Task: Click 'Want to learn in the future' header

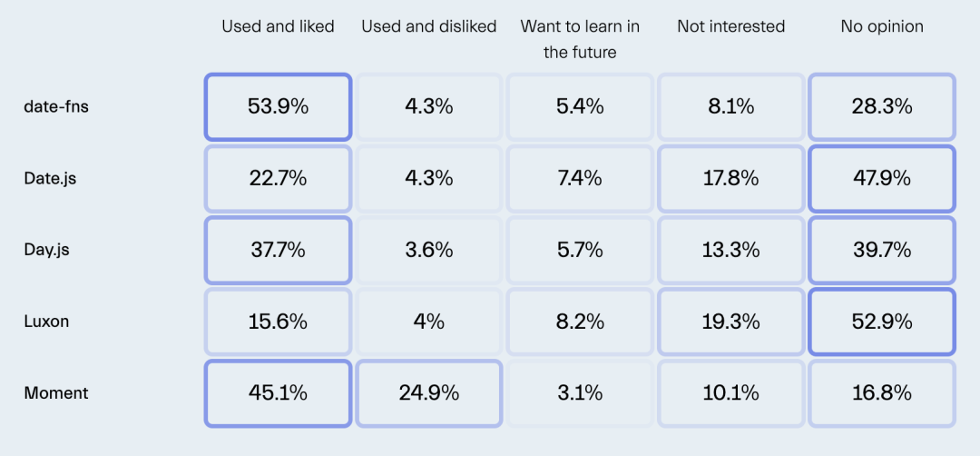Action: pos(580,39)
